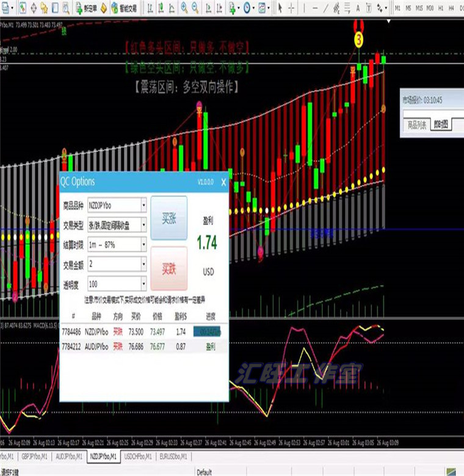Open the Strategy Tester magnifier icon
464x476 pixels.
pyautogui.click(x=66, y=8)
